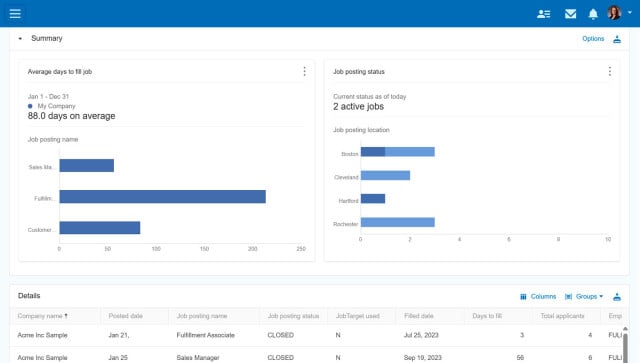Click the Fulfillment bar in chart

coord(162,196)
